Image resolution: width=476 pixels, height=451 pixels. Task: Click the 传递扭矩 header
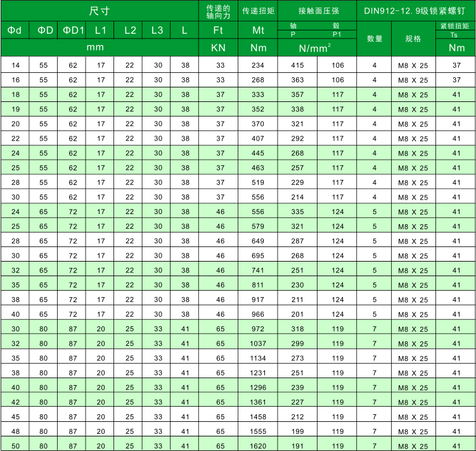coord(258,11)
